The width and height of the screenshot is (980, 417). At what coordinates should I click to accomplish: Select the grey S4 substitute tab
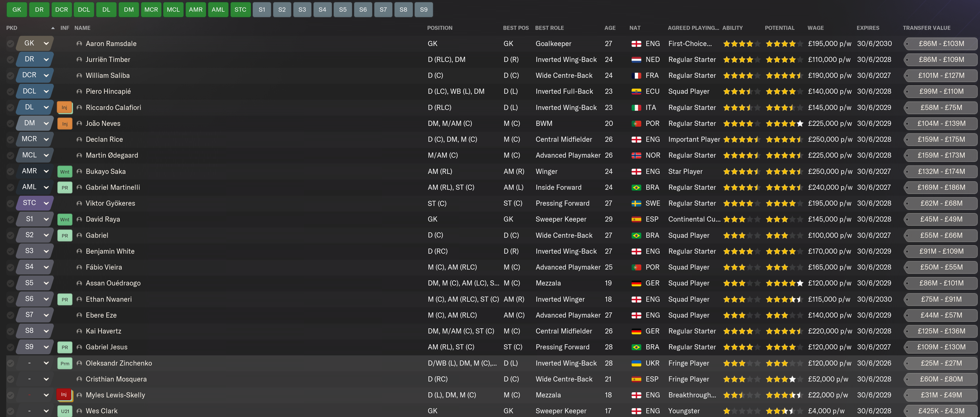322,9
